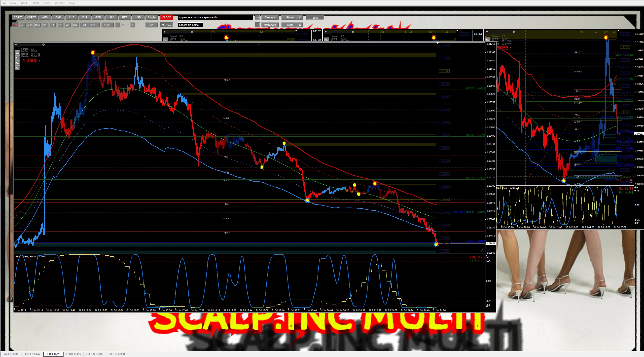
Task: Click the H1 side button under SZ in the main chart
Action: pyautogui.click(x=17, y=58)
